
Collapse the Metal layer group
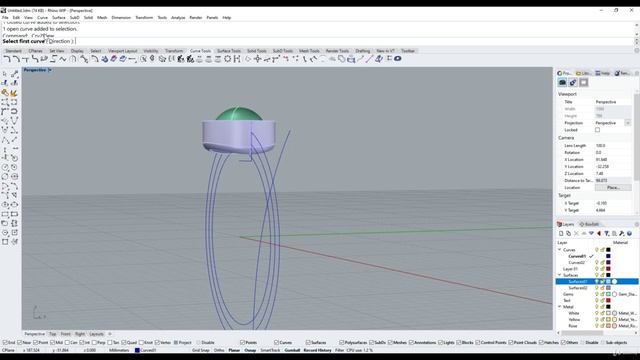(560, 307)
